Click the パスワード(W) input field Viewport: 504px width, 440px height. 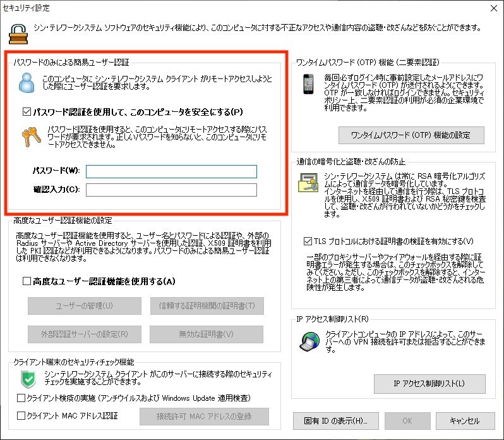pyautogui.click(x=171, y=171)
